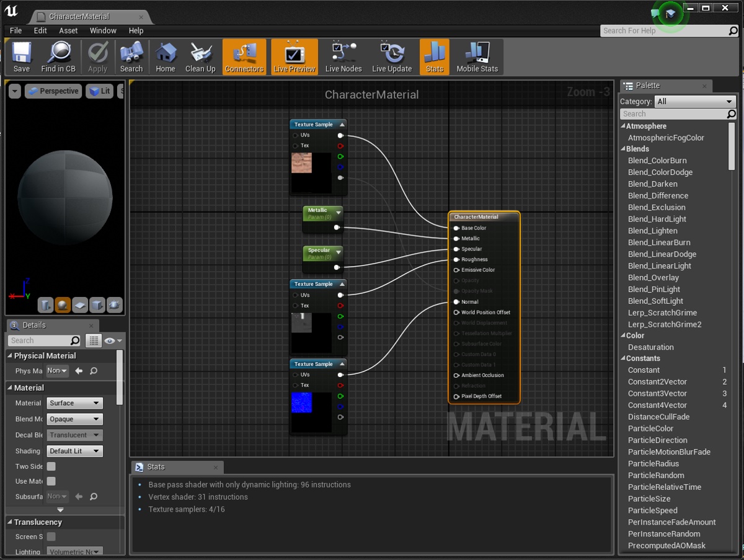
Task: Click the Home toolbar icon
Action: click(x=165, y=57)
